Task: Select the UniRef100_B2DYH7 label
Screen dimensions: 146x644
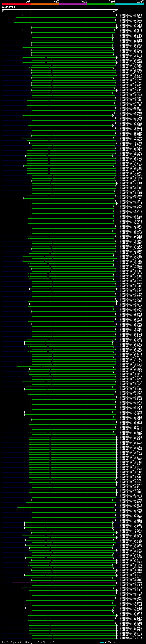Action: pos(131,326)
